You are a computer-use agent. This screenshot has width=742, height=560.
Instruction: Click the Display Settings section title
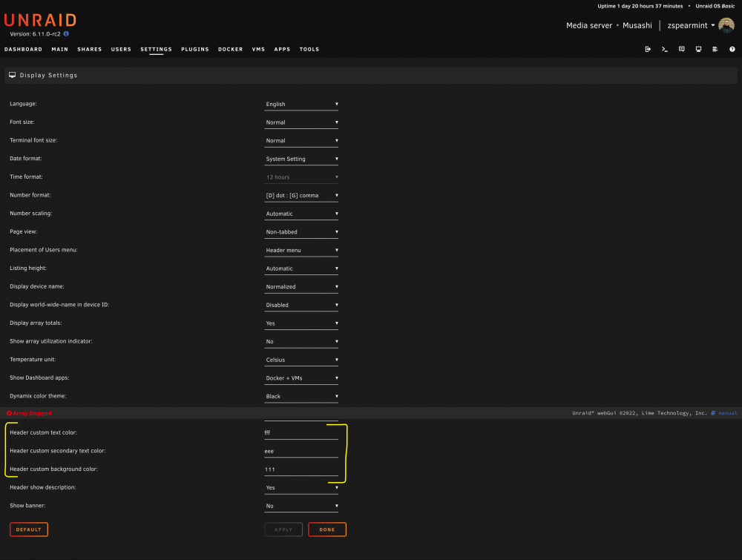48,75
